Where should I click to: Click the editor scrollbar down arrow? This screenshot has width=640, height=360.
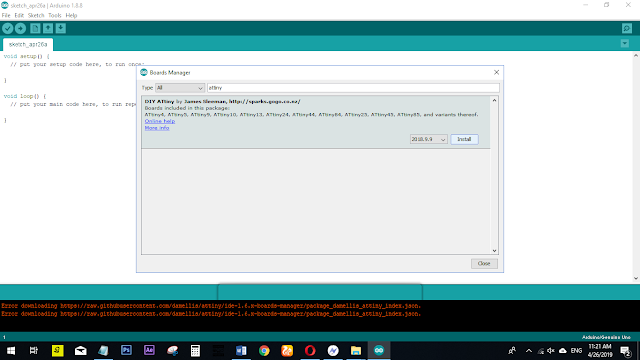[636, 278]
